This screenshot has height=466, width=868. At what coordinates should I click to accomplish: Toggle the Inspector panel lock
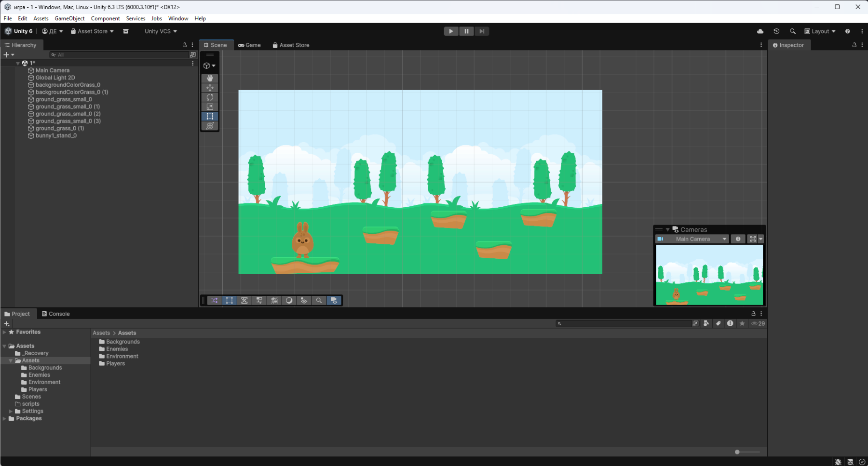click(x=854, y=45)
